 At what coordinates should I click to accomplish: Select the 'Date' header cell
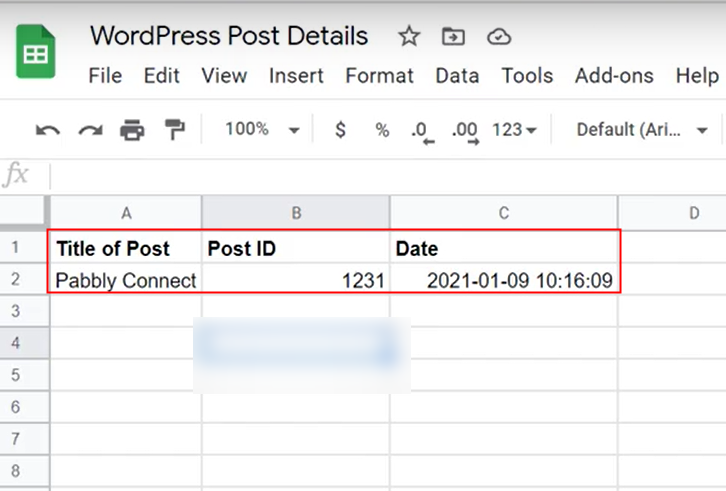(x=504, y=248)
